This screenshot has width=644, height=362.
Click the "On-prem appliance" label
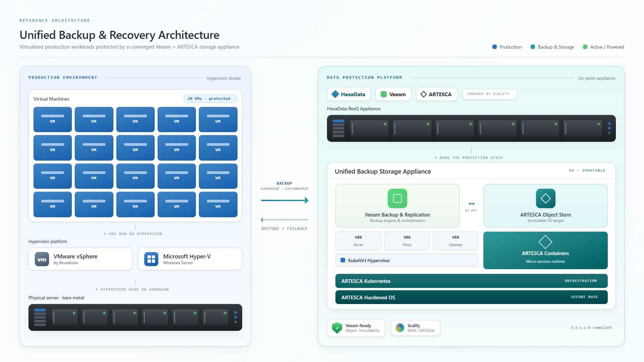[597, 78]
